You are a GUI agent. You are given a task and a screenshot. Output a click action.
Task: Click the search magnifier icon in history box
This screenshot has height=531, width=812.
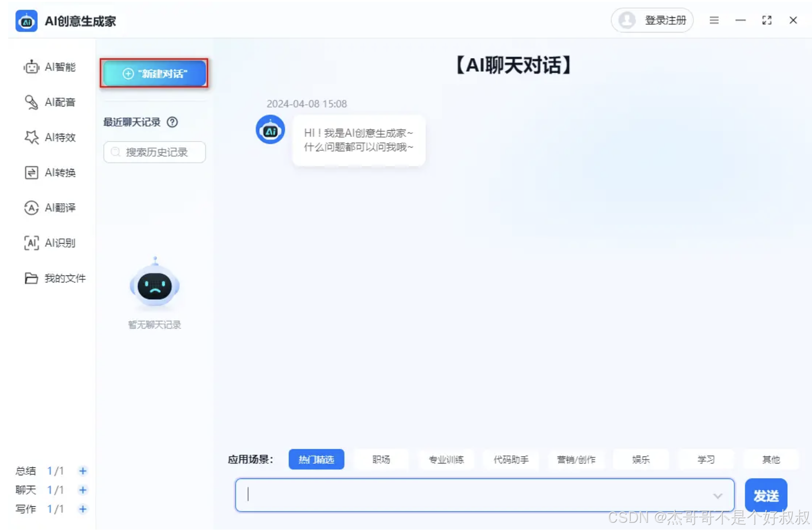click(x=116, y=152)
